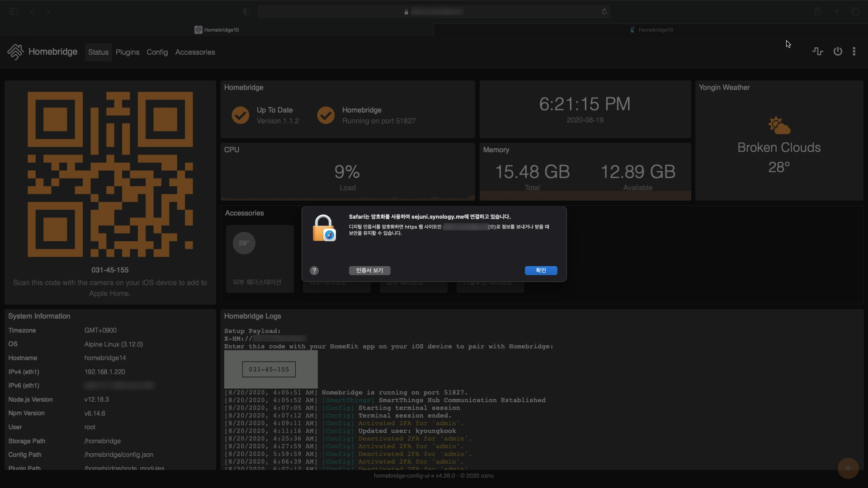Open the three-dot options menu

(854, 52)
